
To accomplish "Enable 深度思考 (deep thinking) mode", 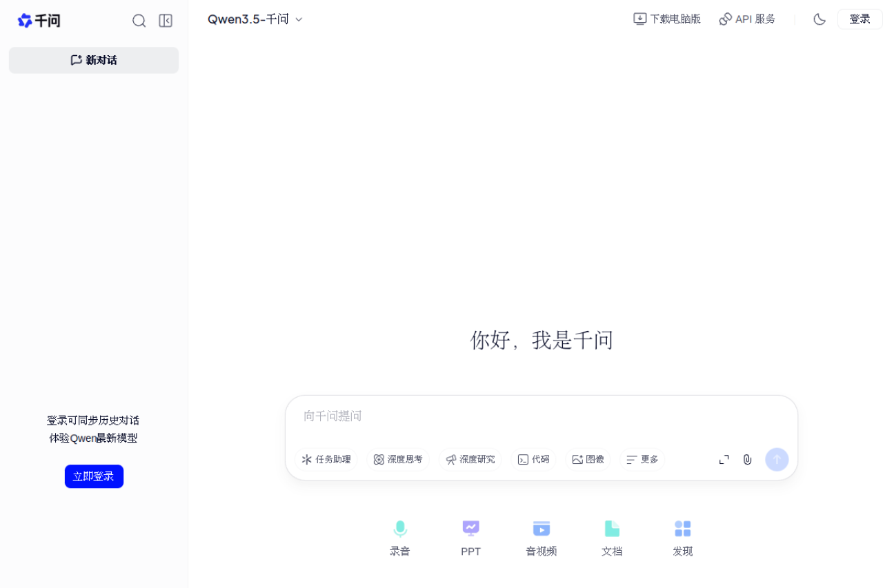I will (x=398, y=459).
